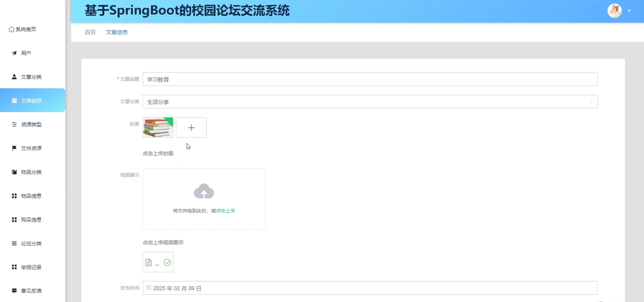Open 意见反馈 sidebar menu

click(x=33, y=291)
